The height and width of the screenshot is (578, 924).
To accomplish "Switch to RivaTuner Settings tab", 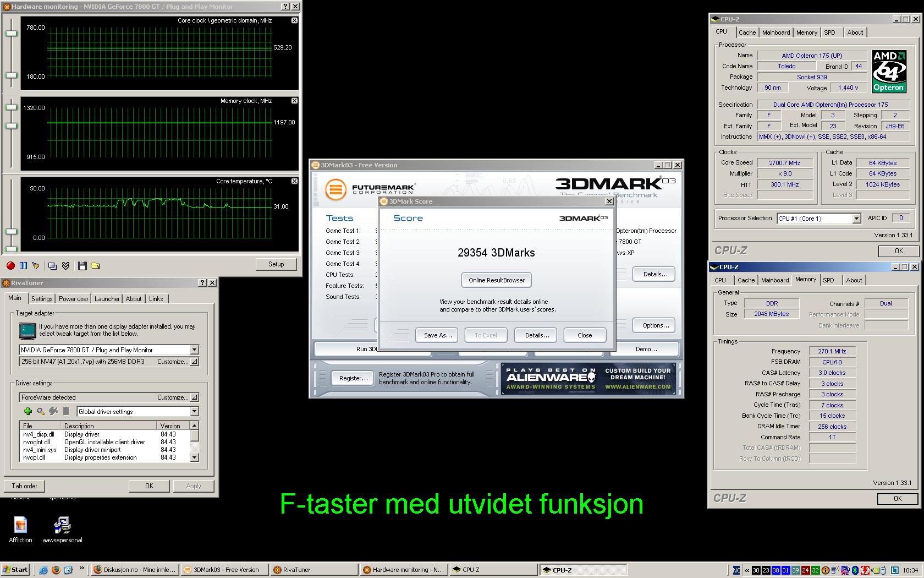I will (42, 299).
